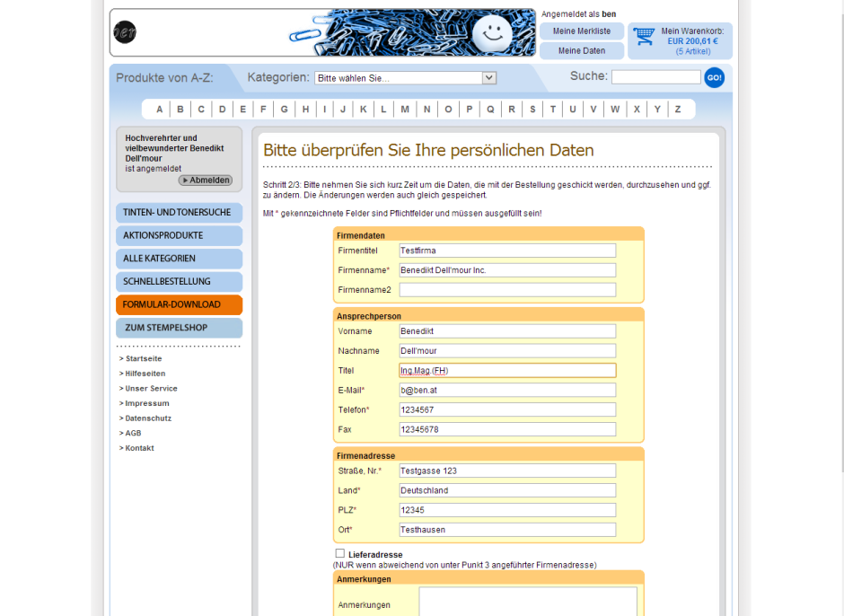Select letter X in product index
This screenshot has height=616, width=844.
[x=637, y=110]
